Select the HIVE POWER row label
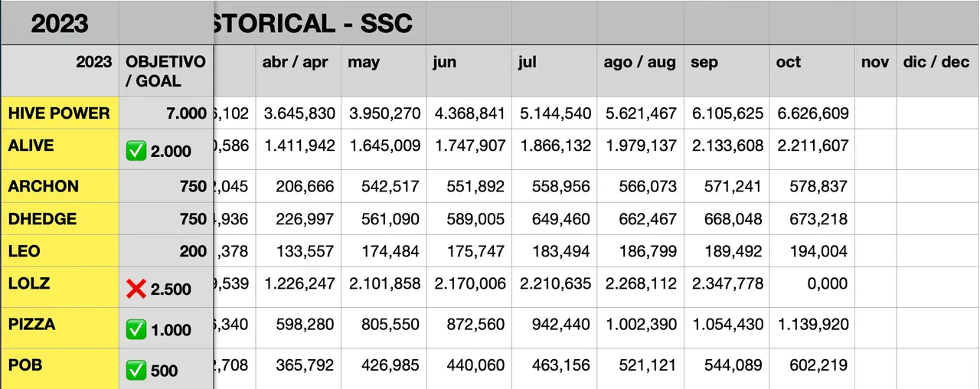Viewport: 980px width, 389px height. (59, 113)
